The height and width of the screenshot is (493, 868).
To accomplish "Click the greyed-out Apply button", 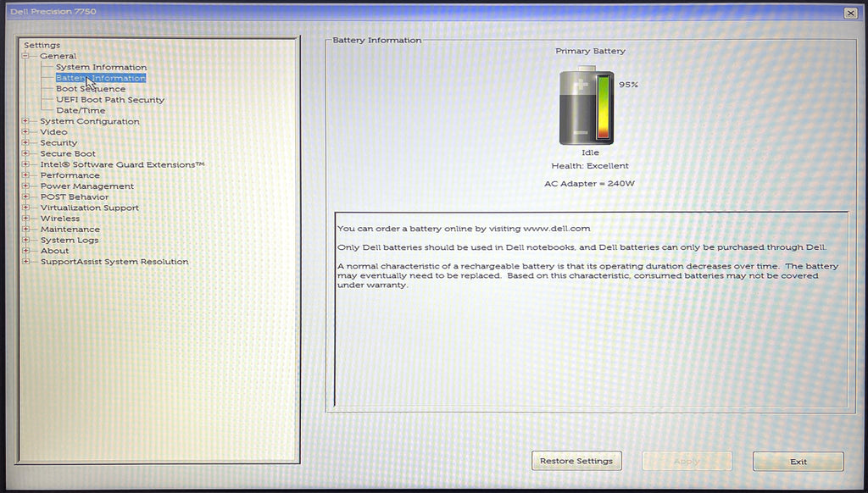I will [x=687, y=461].
